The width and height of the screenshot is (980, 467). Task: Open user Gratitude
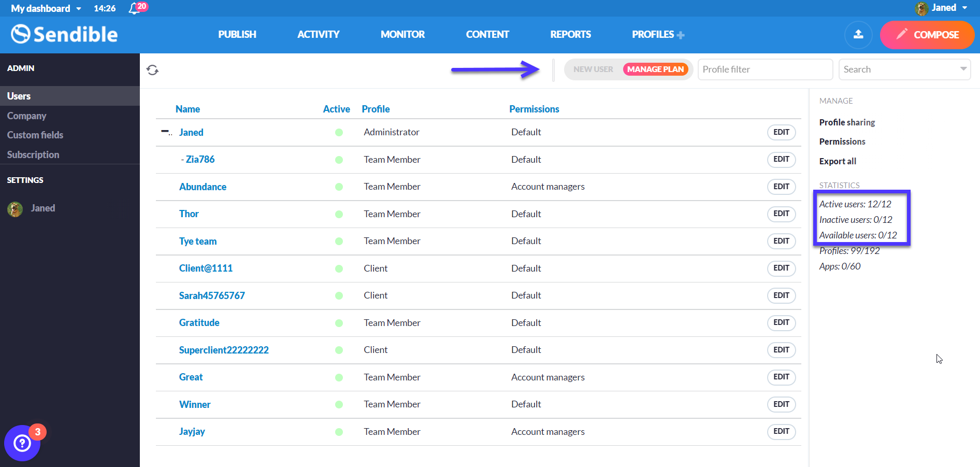click(x=199, y=323)
